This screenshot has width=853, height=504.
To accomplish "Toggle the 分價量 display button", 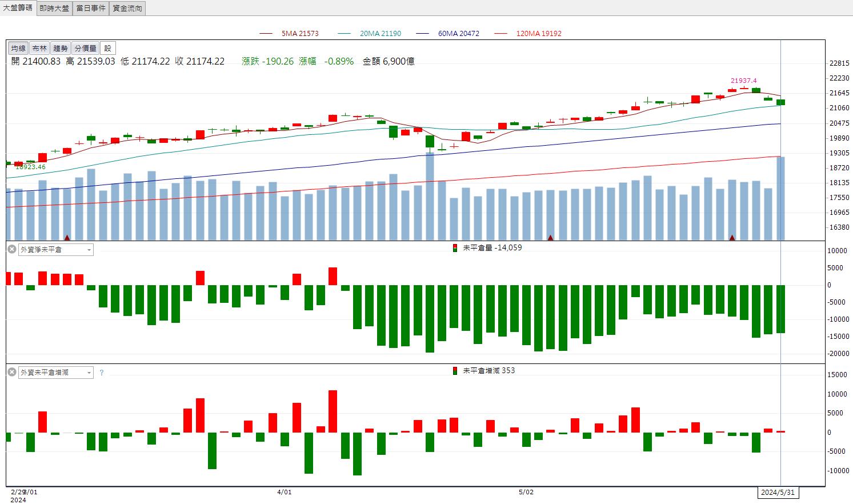I will pos(86,49).
